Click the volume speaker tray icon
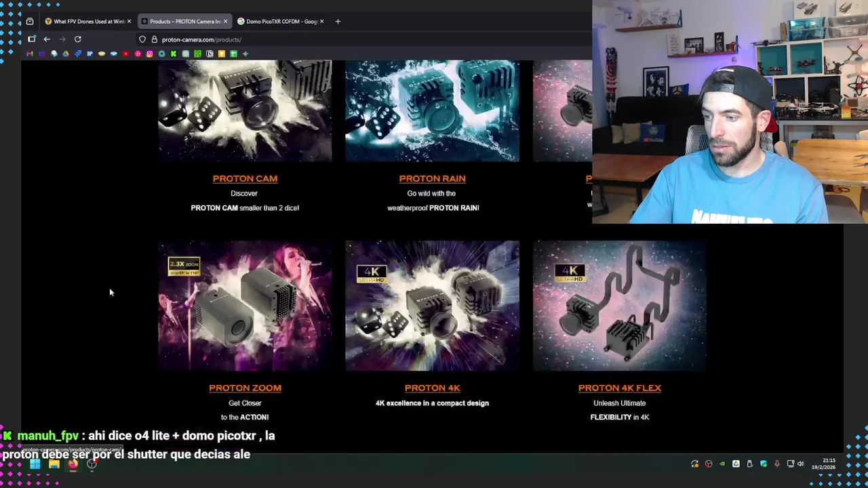 (801, 464)
